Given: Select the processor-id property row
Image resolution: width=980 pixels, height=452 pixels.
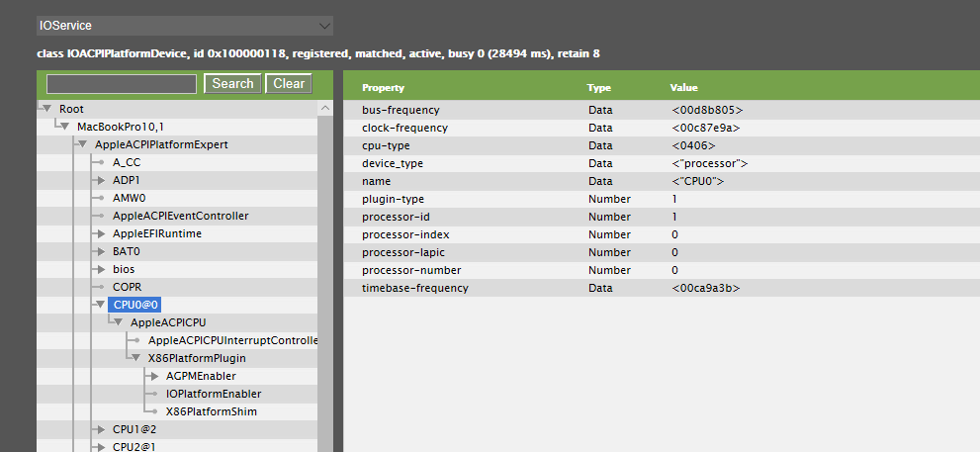Looking at the screenshot, I should pos(662,217).
